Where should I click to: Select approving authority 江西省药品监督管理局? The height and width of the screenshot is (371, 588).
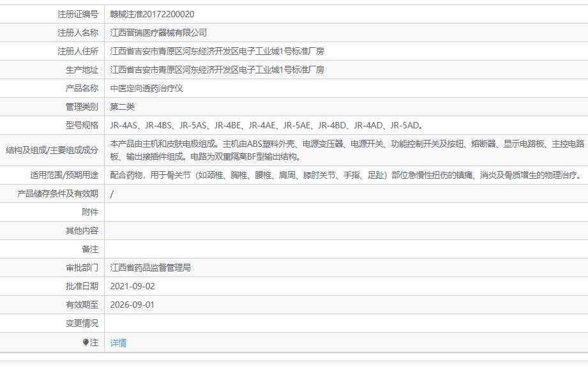pyautogui.click(x=151, y=268)
